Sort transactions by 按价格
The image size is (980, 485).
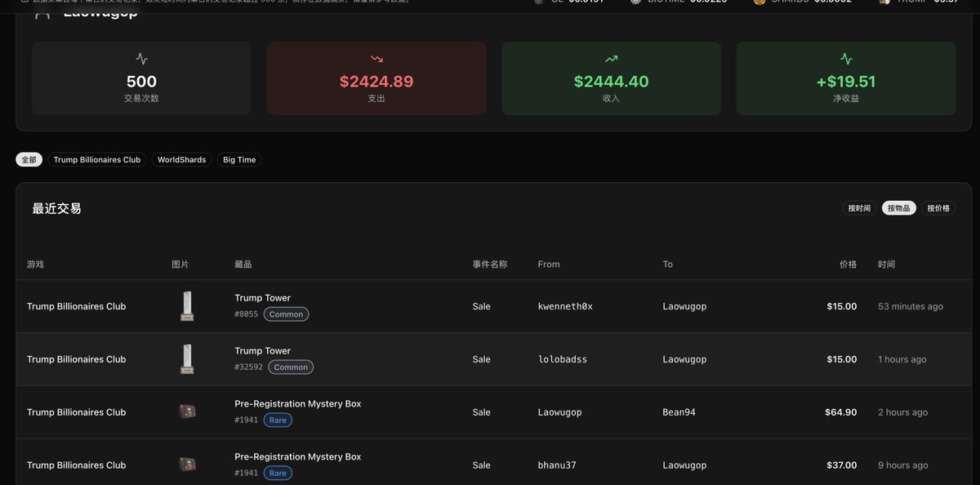938,208
